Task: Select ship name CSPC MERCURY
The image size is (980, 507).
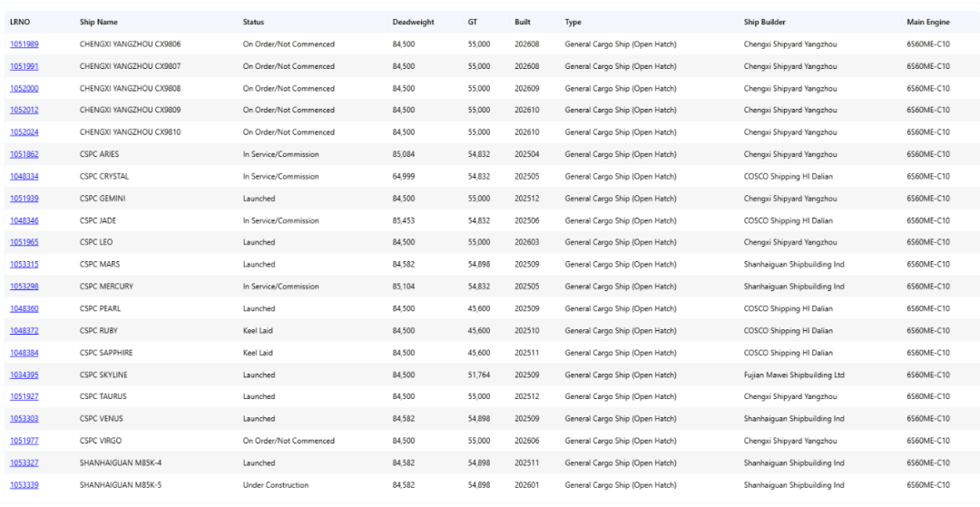Action: (x=106, y=287)
